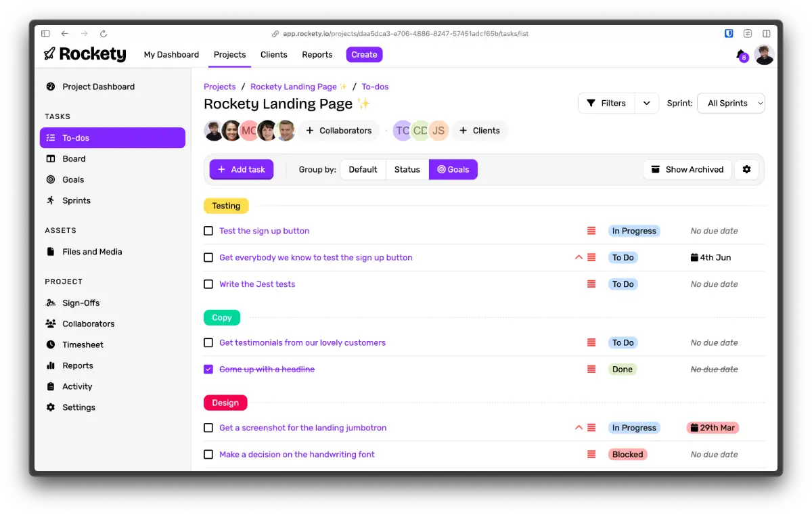Image resolution: width=812 pixels, height=515 pixels.
Task: Group tasks by Goals
Action: (453, 169)
